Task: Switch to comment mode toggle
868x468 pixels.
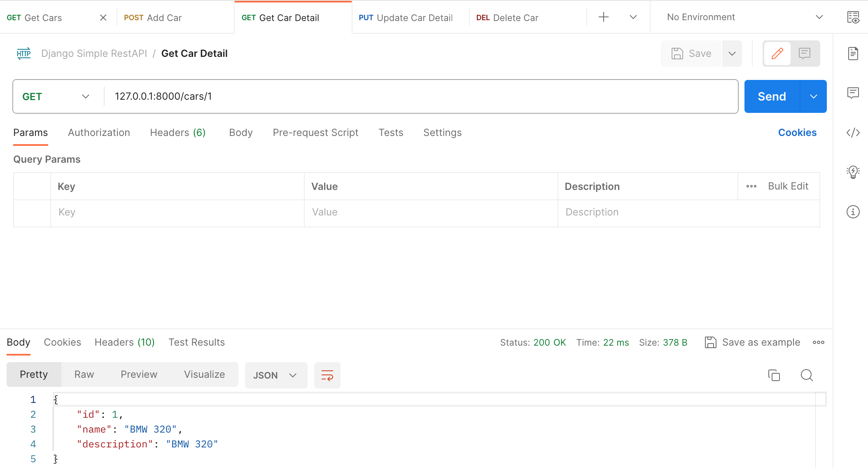Action: click(805, 54)
